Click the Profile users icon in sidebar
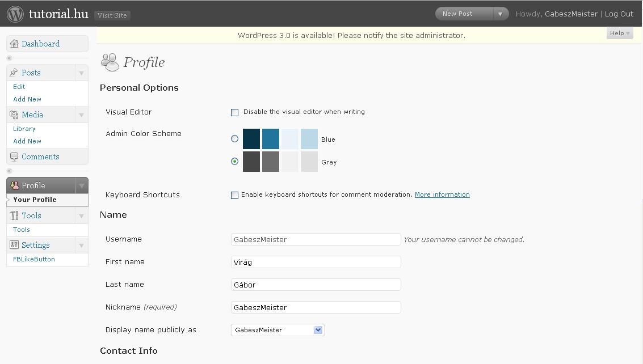The height and width of the screenshot is (364, 643). [14, 185]
